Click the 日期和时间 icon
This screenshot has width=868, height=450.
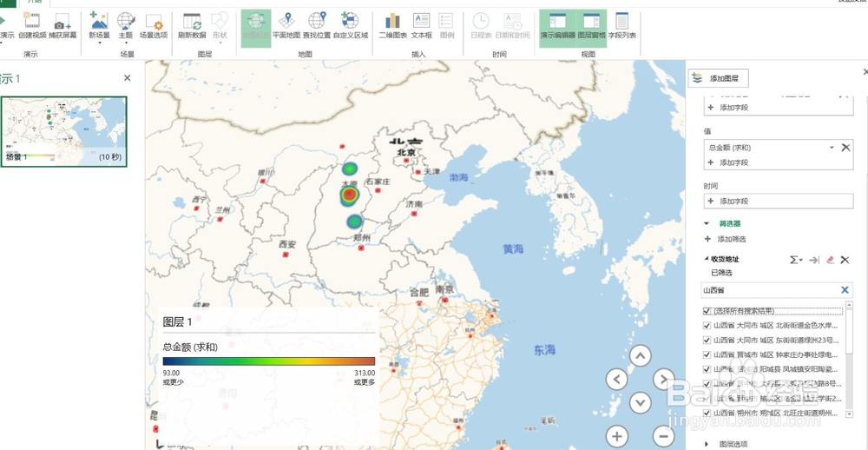click(x=513, y=21)
